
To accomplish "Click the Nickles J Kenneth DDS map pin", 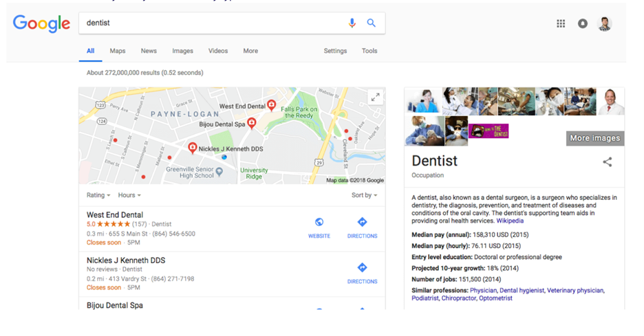I will tap(192, 148).
